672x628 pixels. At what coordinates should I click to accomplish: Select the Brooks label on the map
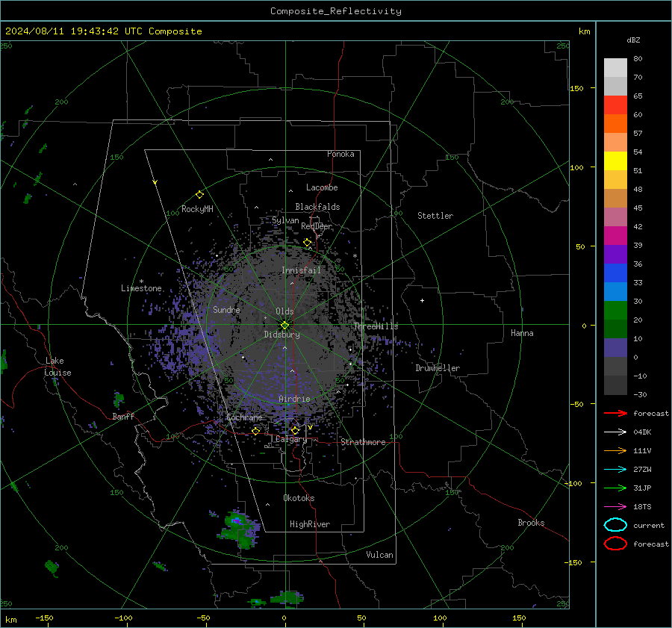[531, 523]
